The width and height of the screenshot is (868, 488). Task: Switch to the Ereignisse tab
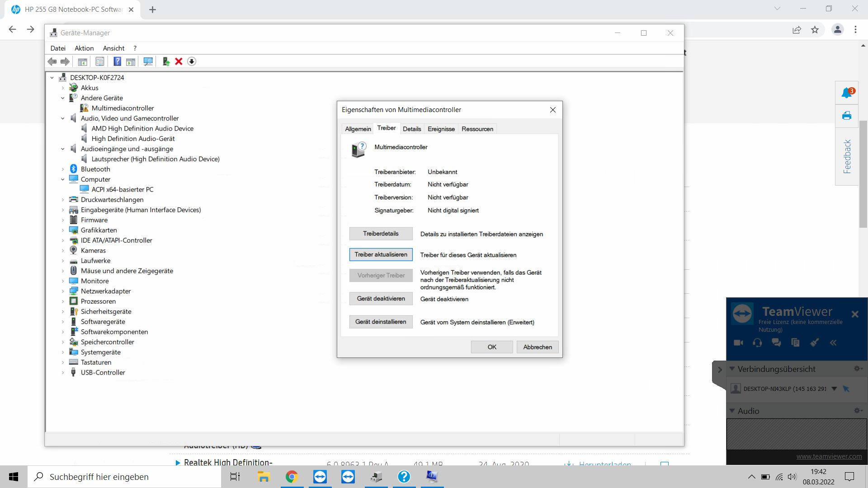coord(441,129)
